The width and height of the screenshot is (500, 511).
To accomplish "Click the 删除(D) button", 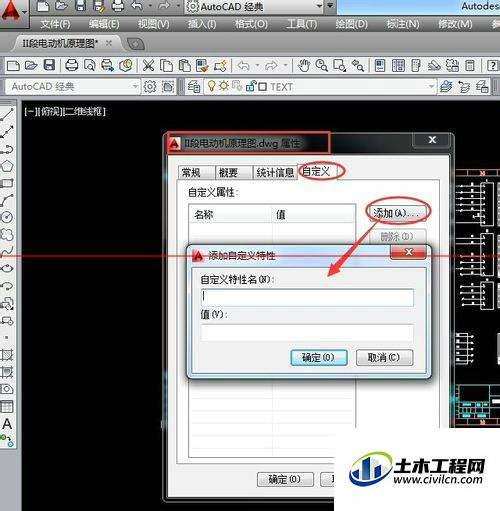I will [397, 237].
